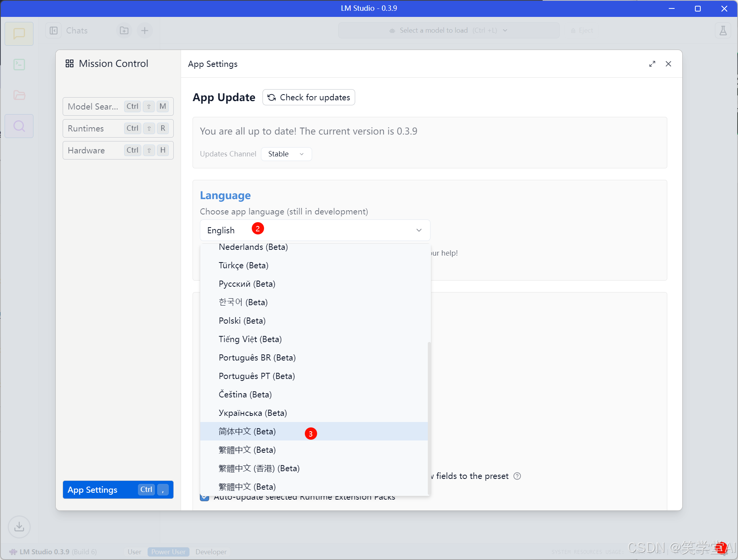This screenshot has height=560, width=738.
Task: Switch to Developer mode
Action: (211, 552)
